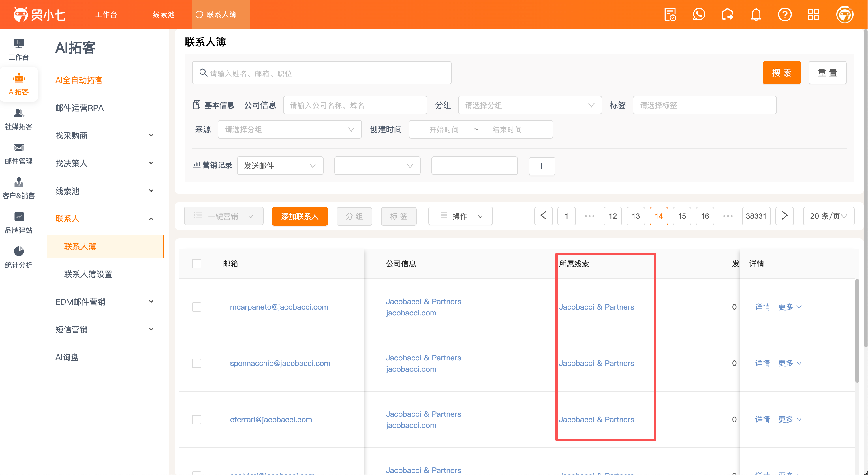The width and height of the screenshot is (868, 475).
Task: Switch to the 线索池 top tab
Action: [x=164, y=14]
